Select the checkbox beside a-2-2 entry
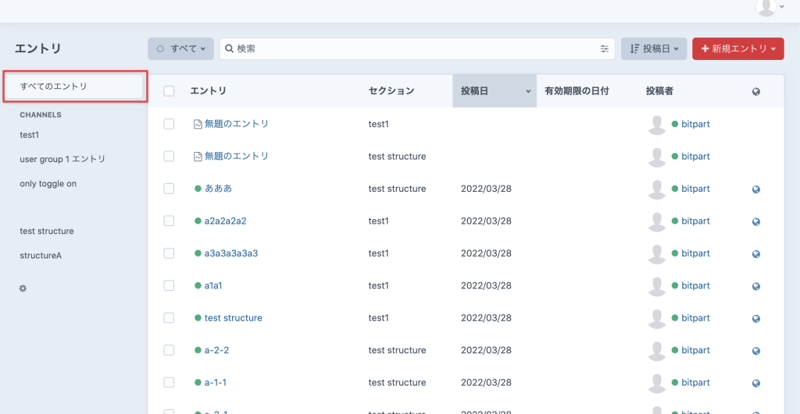 pos(169,350)
